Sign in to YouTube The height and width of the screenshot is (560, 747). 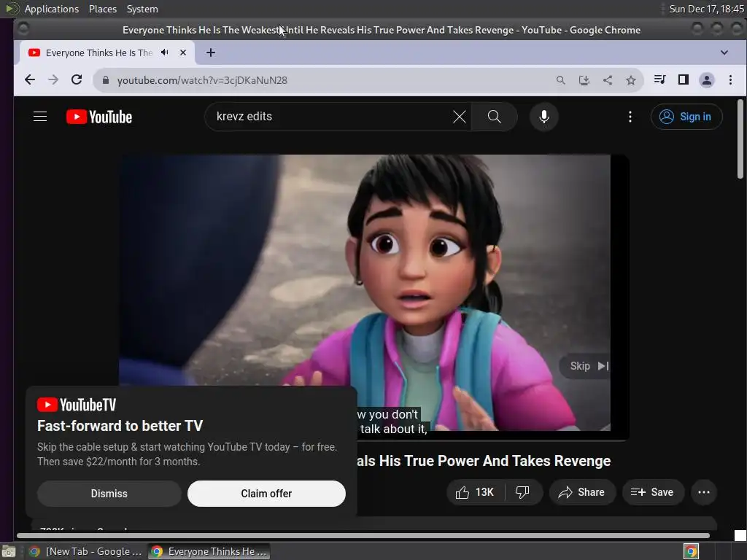tap(686, 117)
